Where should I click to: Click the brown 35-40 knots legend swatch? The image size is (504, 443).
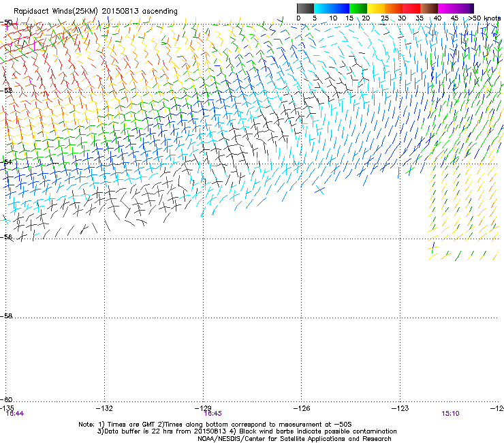pos(429,8)
